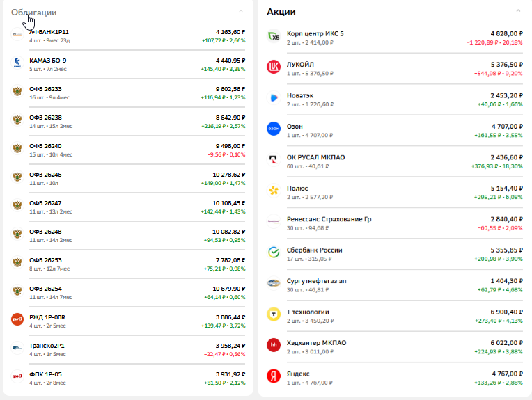
Task: Click the ОФЗ 26253 emblem icon
Action: [17, 262]
